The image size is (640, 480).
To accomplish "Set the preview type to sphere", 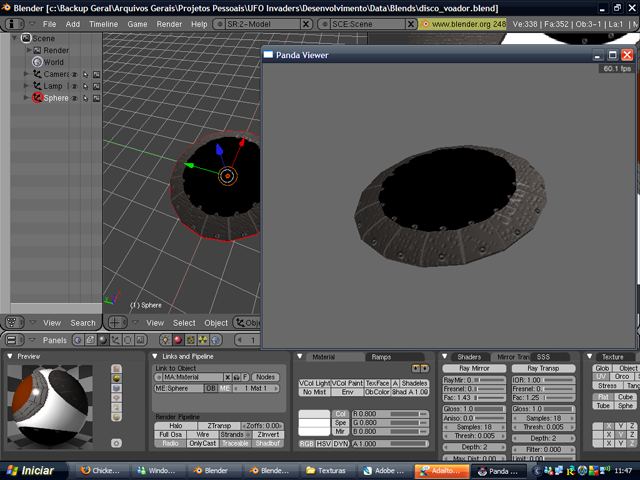I will 116,380.
